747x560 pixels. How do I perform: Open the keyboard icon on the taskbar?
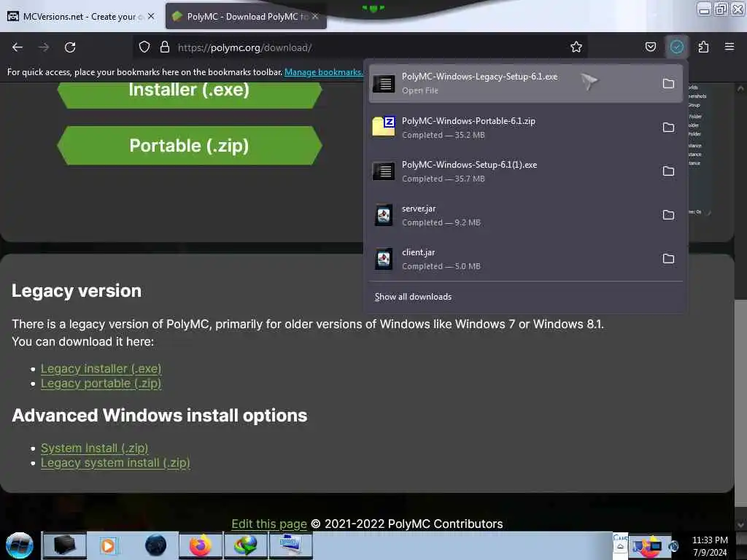(x=290, y=545)
